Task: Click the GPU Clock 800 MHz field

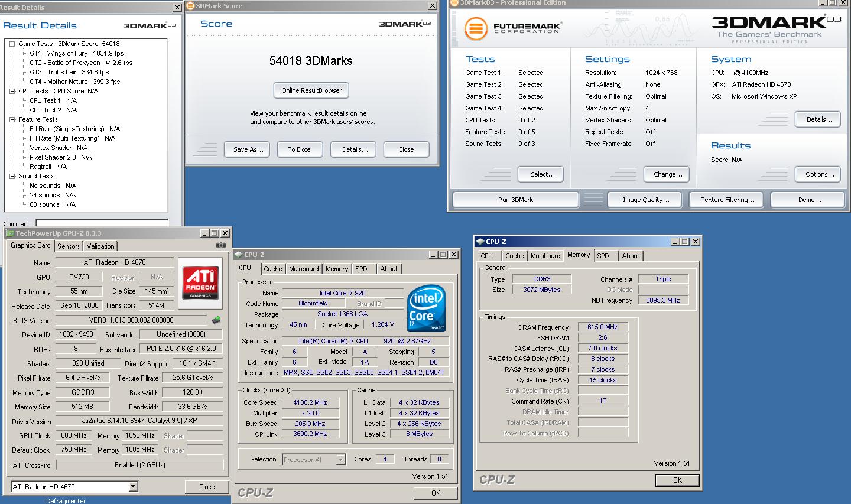Action: 74,435
